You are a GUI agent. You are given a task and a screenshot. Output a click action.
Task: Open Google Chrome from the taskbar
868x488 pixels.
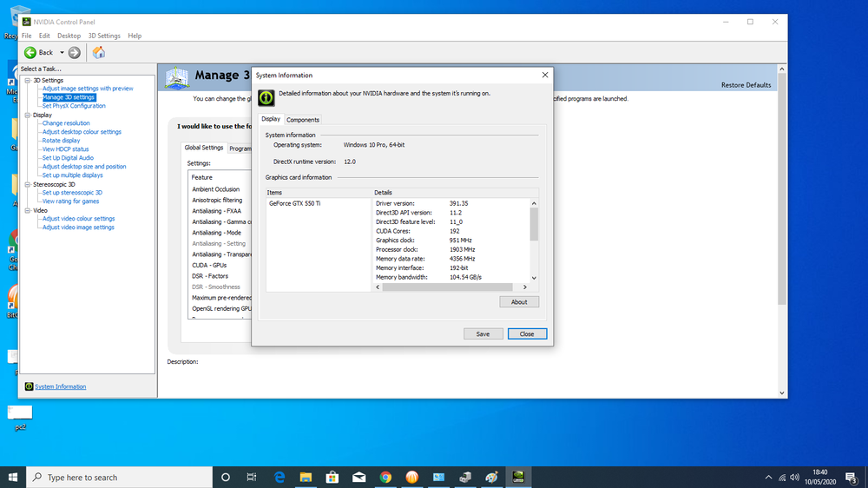385,477
